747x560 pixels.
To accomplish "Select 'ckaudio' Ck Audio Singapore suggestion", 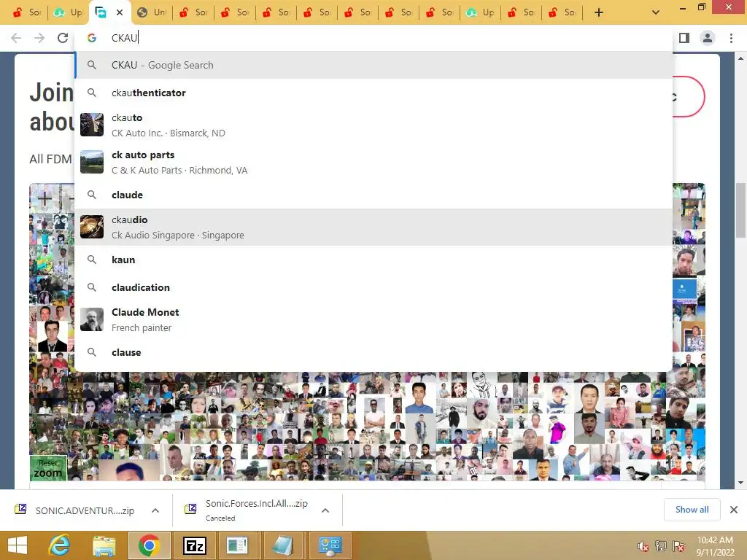I will pyautogui.click(x=374, y=227).
